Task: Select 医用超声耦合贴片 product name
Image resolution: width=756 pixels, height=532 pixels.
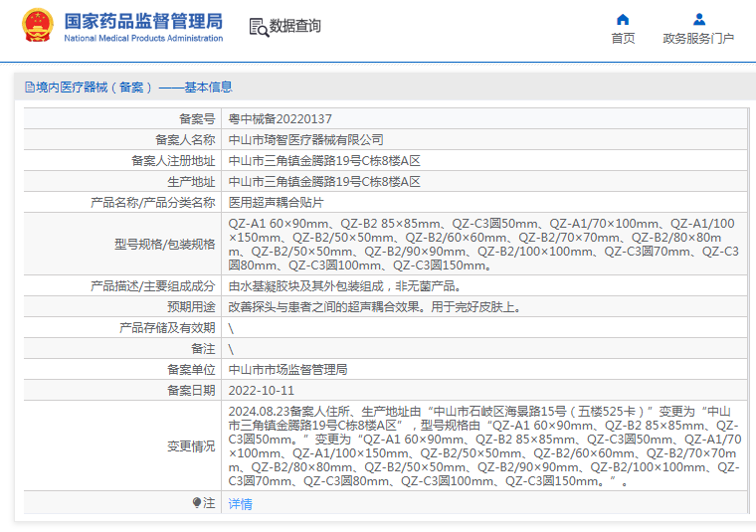Action: tap(277, 203)
